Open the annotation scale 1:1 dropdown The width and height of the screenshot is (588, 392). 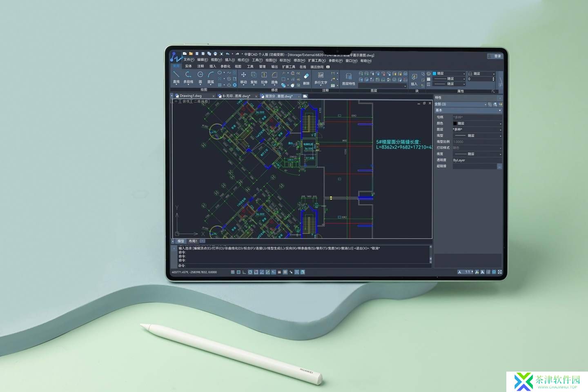tap(469, 272)
